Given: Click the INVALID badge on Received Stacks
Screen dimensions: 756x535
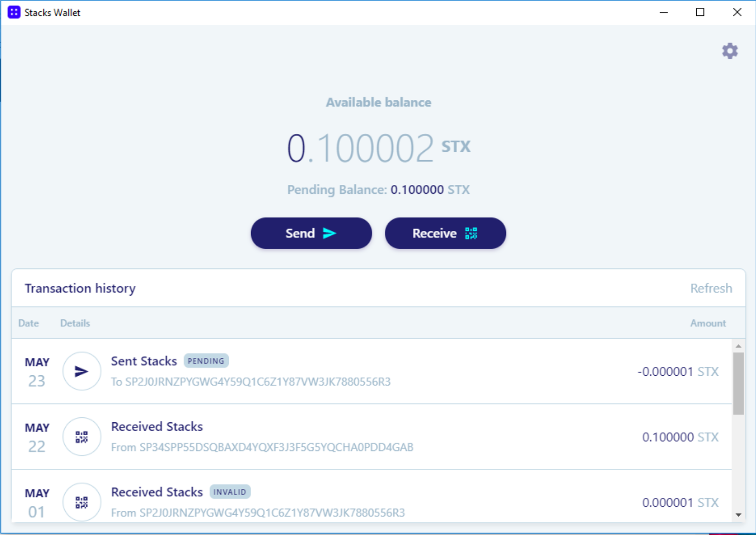Looking at the screenshot, I should pos(230,491).
